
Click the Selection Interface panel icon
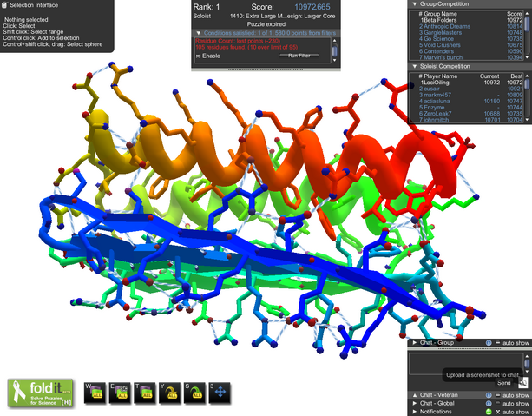(x=4, y=5)
